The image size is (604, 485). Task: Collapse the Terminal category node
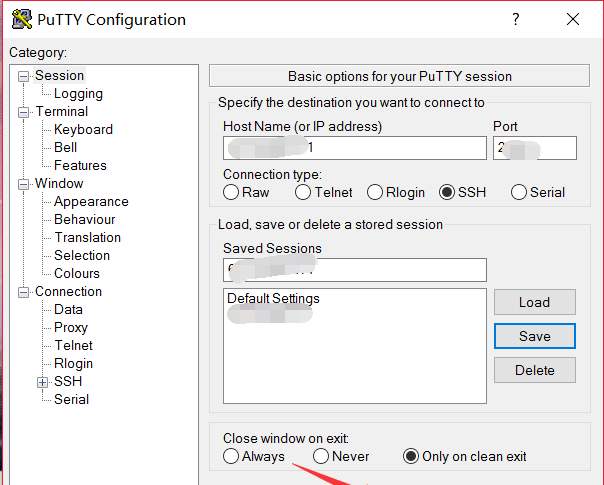[x=23, y=112]
